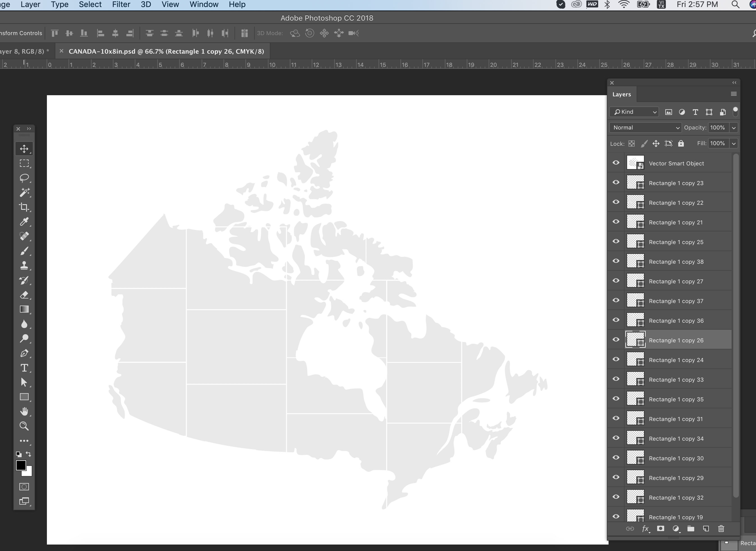Screen dimensions: 756x551
Task: Create a new layer with the New Layer icon
Action: coord(706,529)
